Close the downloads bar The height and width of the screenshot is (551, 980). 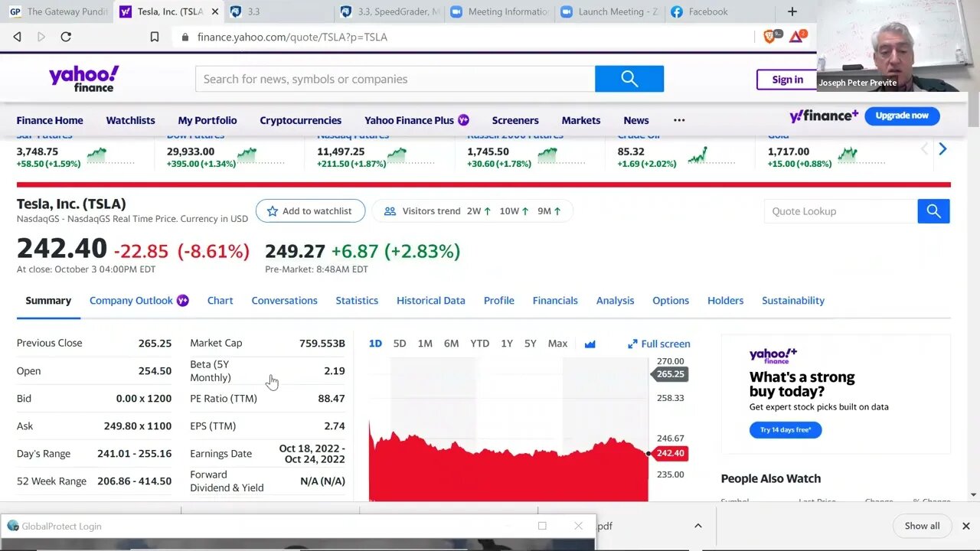[x=966, y=526]
